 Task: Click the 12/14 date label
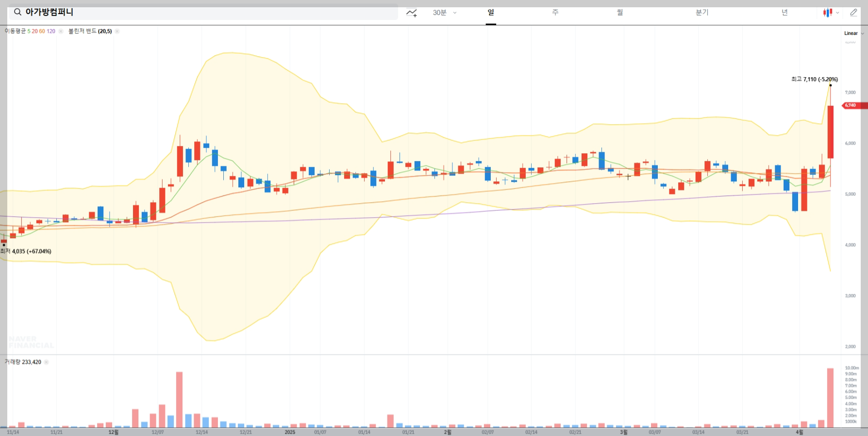coord(202,432)
